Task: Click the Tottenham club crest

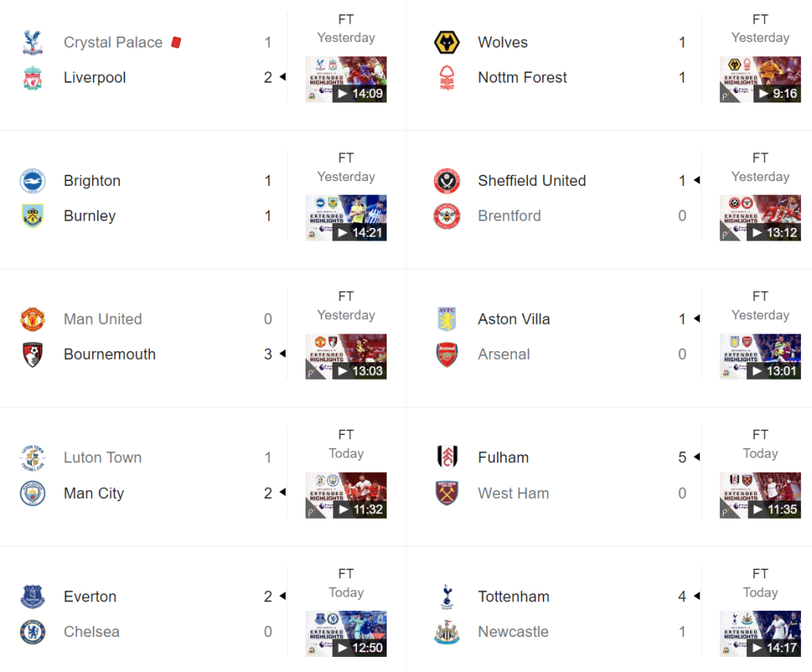Action: click(x=447, y=597)
